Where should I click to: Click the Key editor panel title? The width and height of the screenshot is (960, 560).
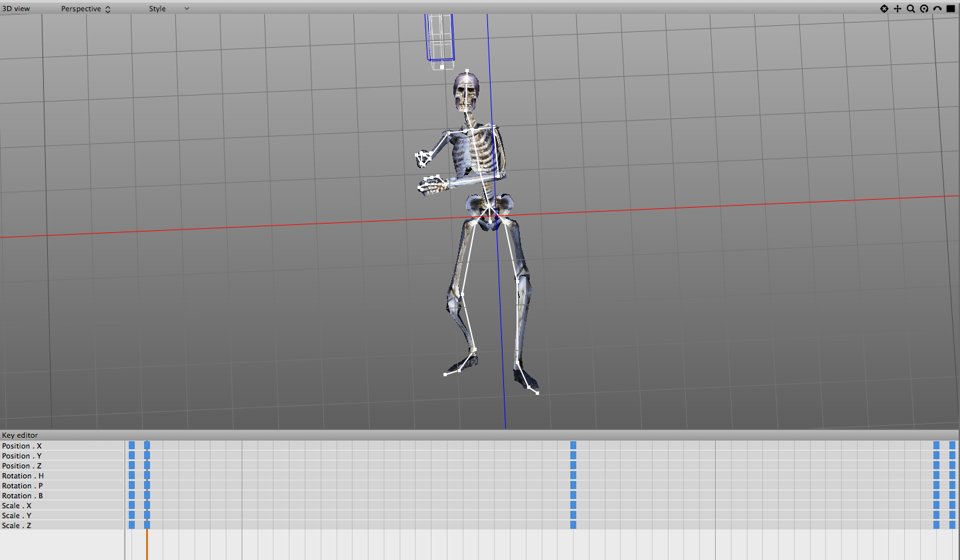pos(20,435)
